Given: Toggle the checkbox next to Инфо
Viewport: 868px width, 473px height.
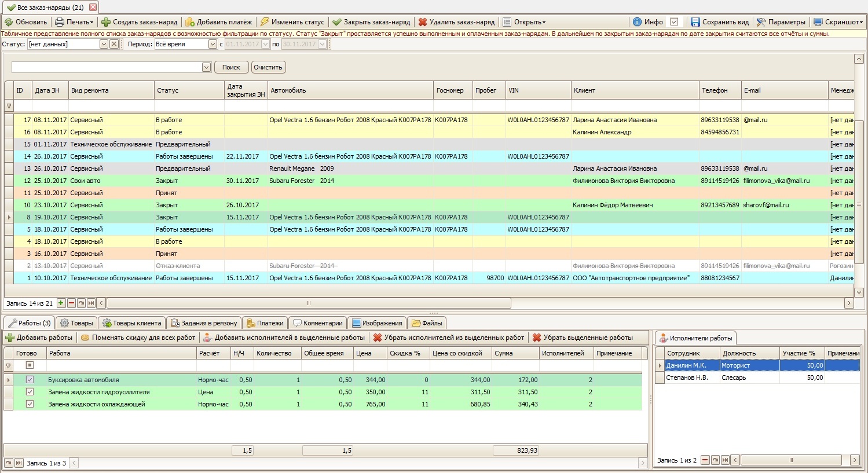Looking at the screenshot, I should 674,22.
